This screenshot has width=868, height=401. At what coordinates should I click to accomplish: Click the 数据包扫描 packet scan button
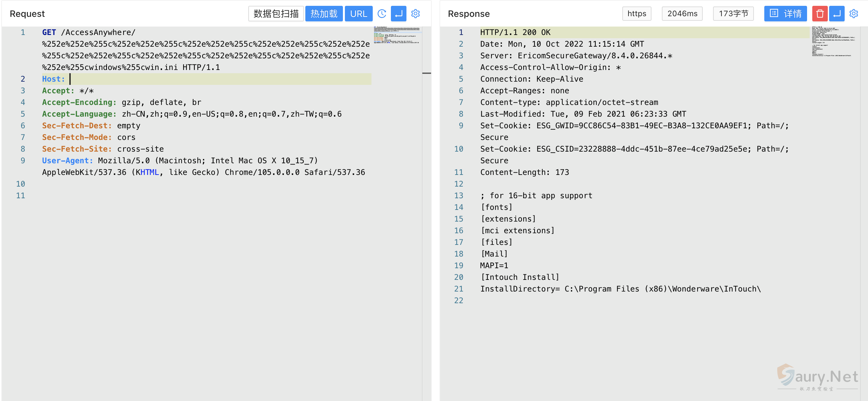276,14
